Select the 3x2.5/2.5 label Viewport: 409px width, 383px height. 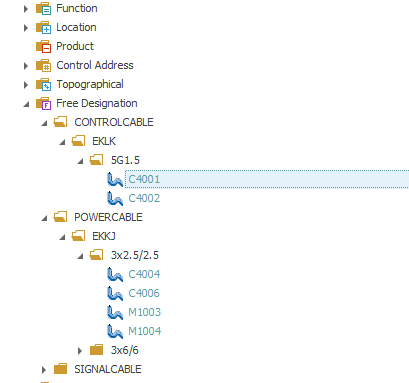point(135,255)
